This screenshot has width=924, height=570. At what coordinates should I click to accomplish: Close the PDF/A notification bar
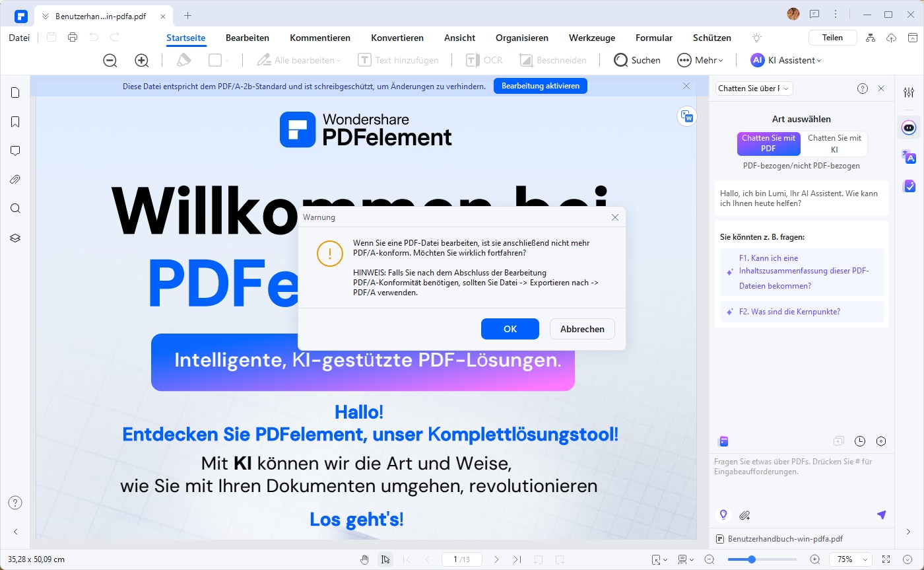point(686,86)
